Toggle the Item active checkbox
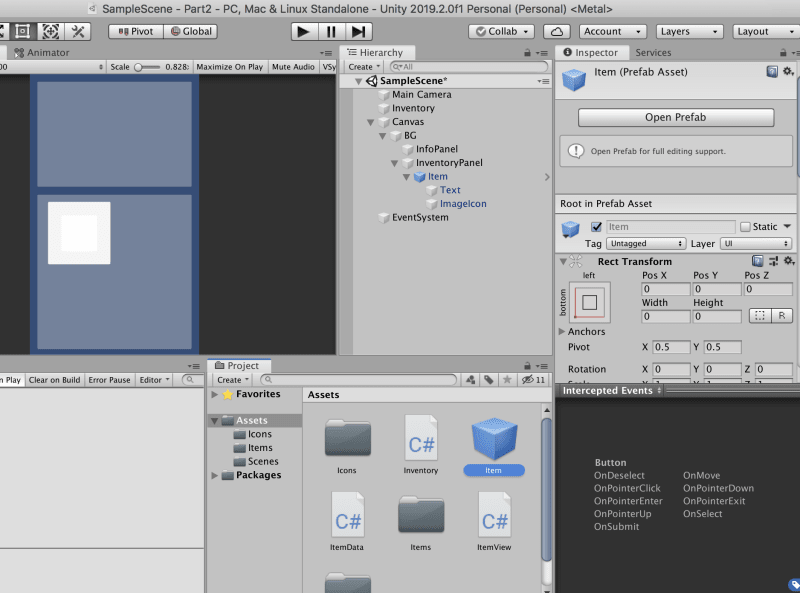The height and width of the screenshot is (593, 800). tap(596, 227)
